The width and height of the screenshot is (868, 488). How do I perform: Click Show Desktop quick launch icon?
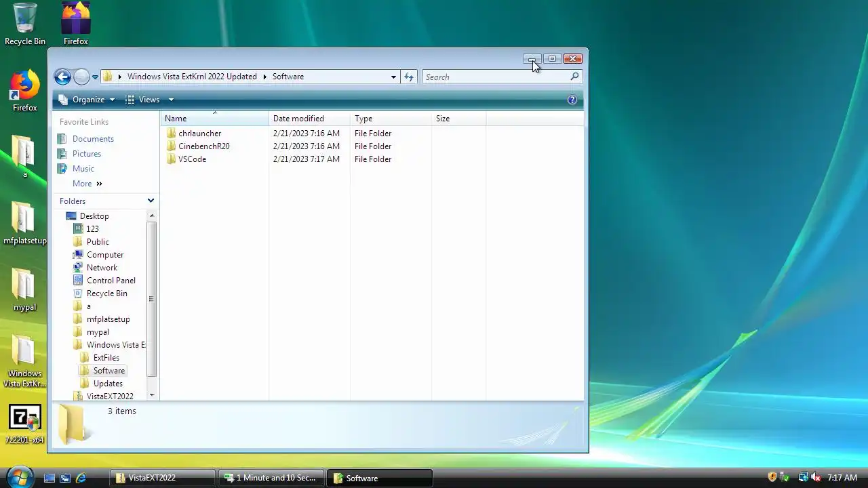50,478
